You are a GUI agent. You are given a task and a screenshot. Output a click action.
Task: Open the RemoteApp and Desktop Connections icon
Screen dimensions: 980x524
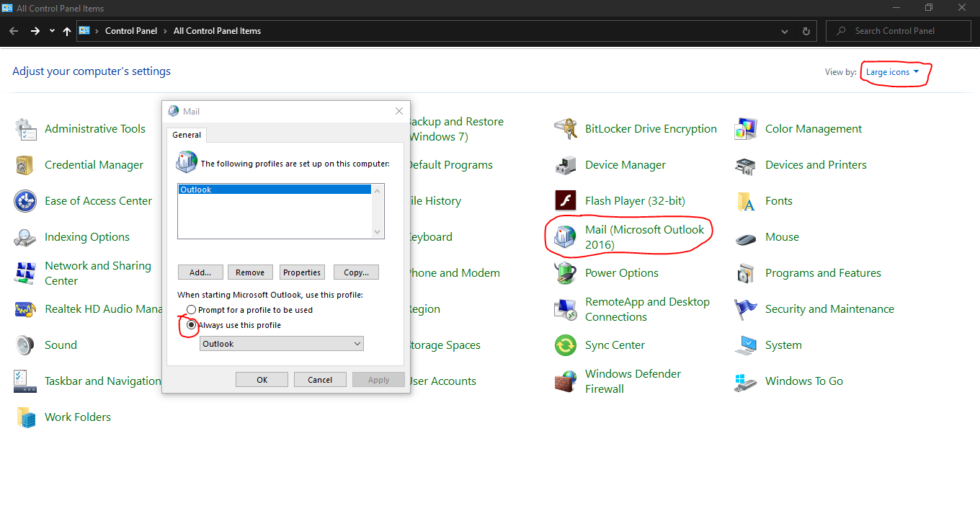coord(566,309)
